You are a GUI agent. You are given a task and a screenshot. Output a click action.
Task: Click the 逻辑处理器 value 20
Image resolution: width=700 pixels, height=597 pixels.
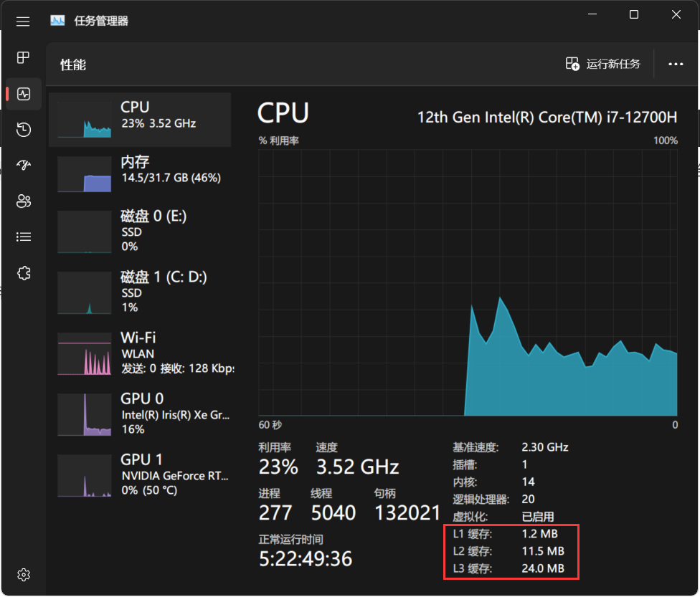[x=528, y=499]
